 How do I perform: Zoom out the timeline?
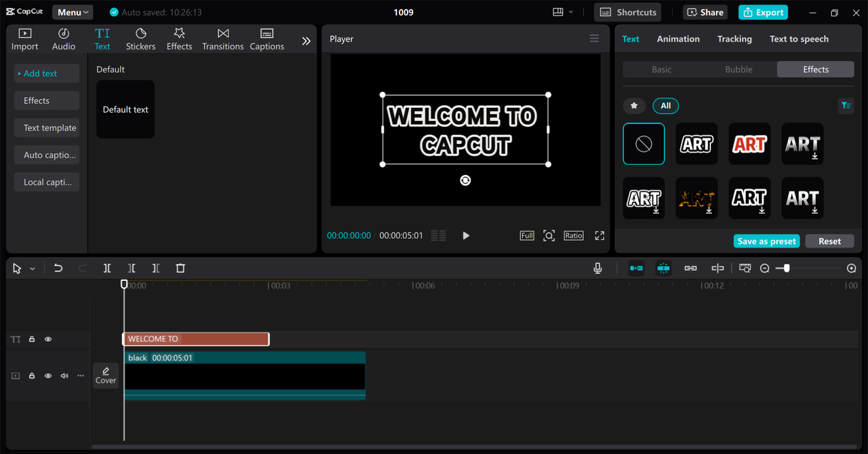(x=764, y=269)
